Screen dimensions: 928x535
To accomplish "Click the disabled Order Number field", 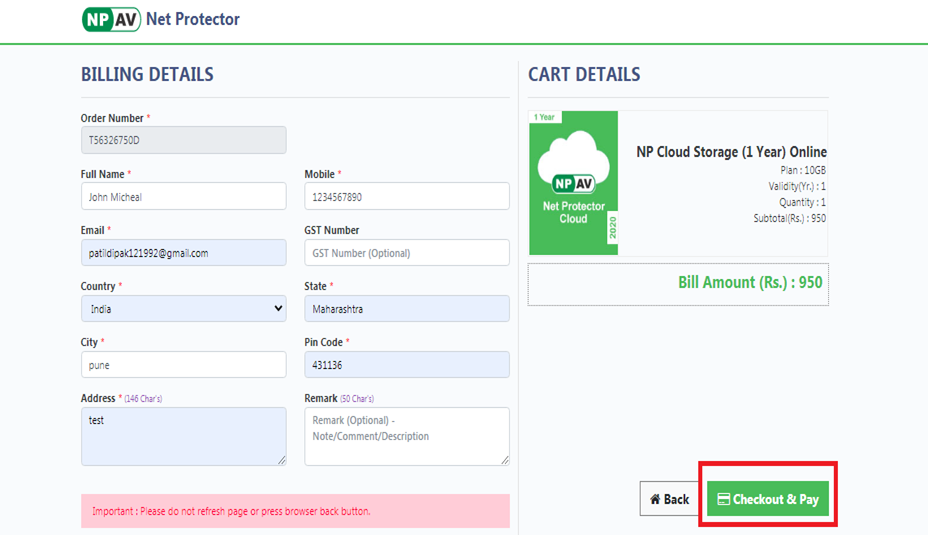I will tap(183, 140).
